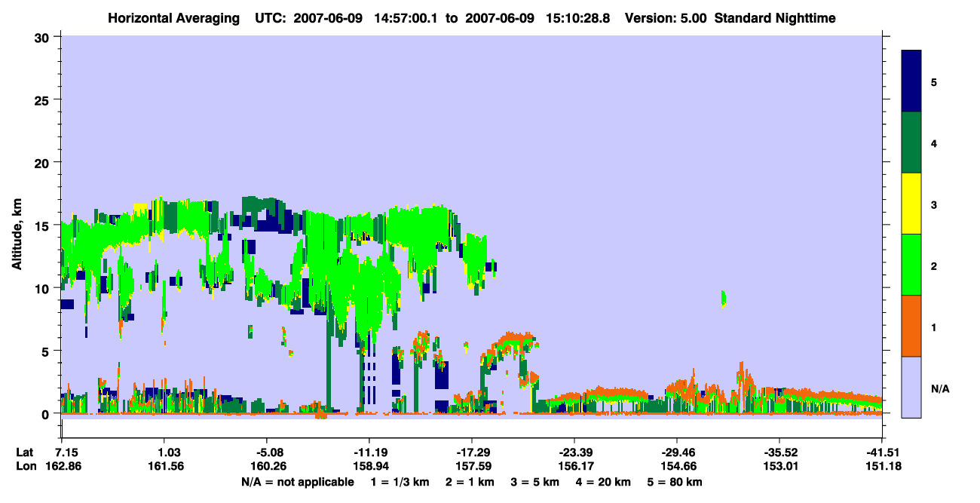Click the longitude value 160.26
Viewport: 980px width, 503px height.
click(x=268, y=466)
